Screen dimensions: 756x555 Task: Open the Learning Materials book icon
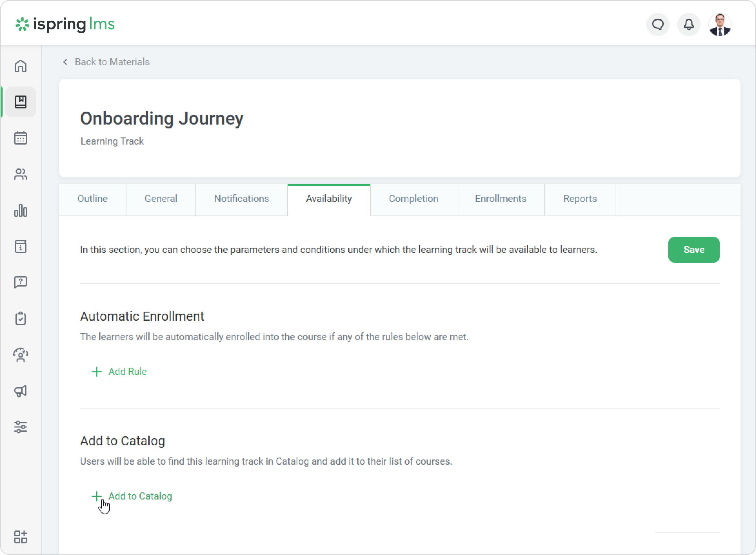(20, 102)
